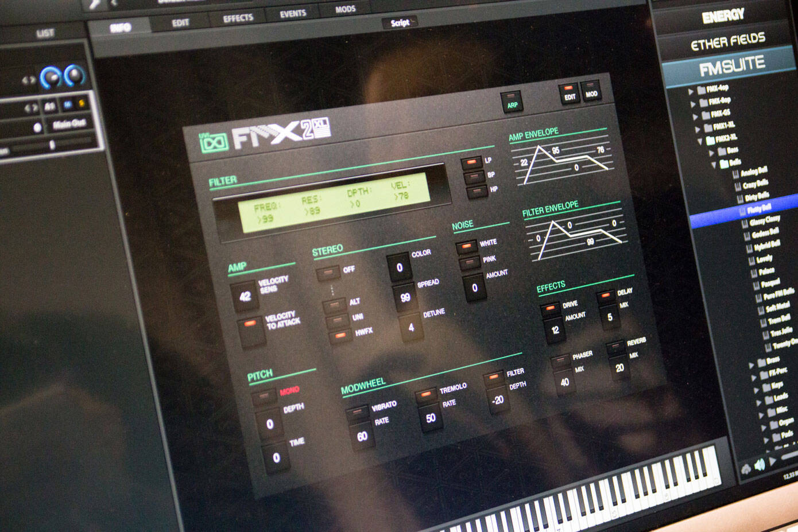Expand the FMX1-XL folder
Viewport: 798px width, 532px height.
[698, 129]
